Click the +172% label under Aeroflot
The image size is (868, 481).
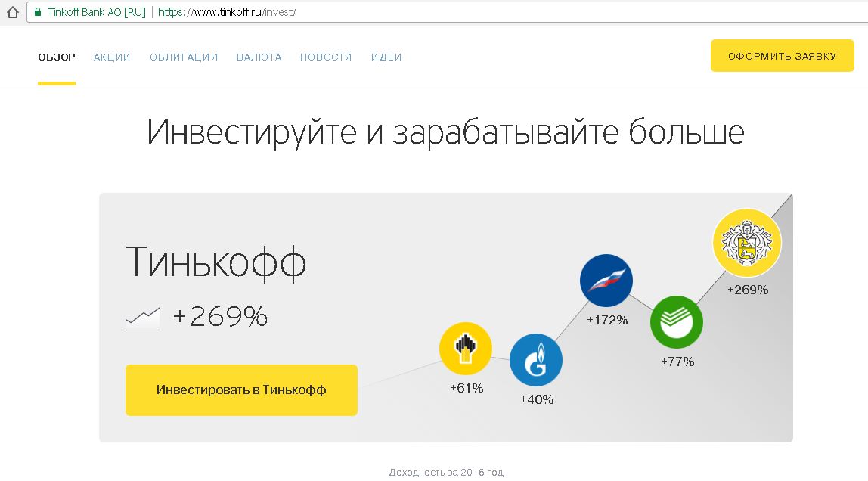tap(607, 320)
